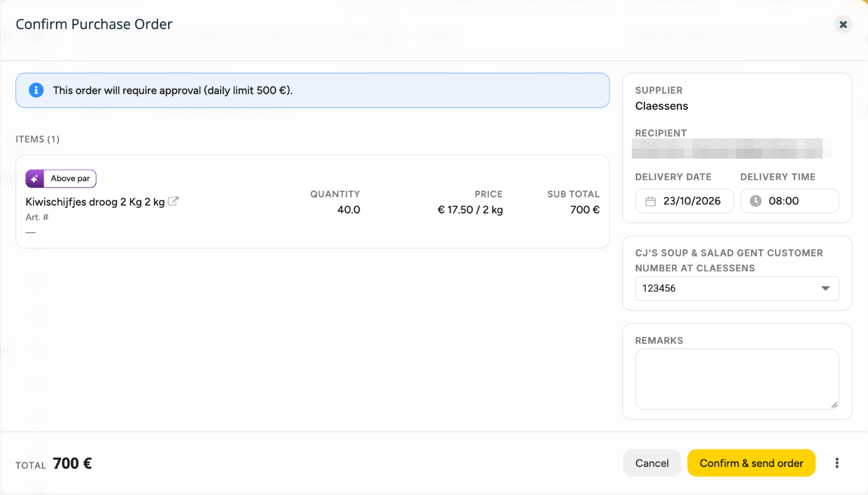The width and height of the screenshot is (868, 495).
Task: Click the purple sparkle icon on Above par badge
Action: coord(35,178)
